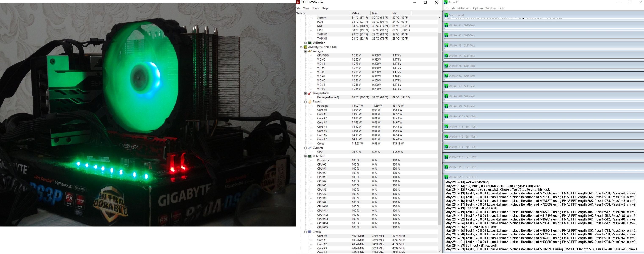Viewport: 644px width, 254px height.
Task: Click the Voltages lightning icon in tree
Action: [310, 51]
